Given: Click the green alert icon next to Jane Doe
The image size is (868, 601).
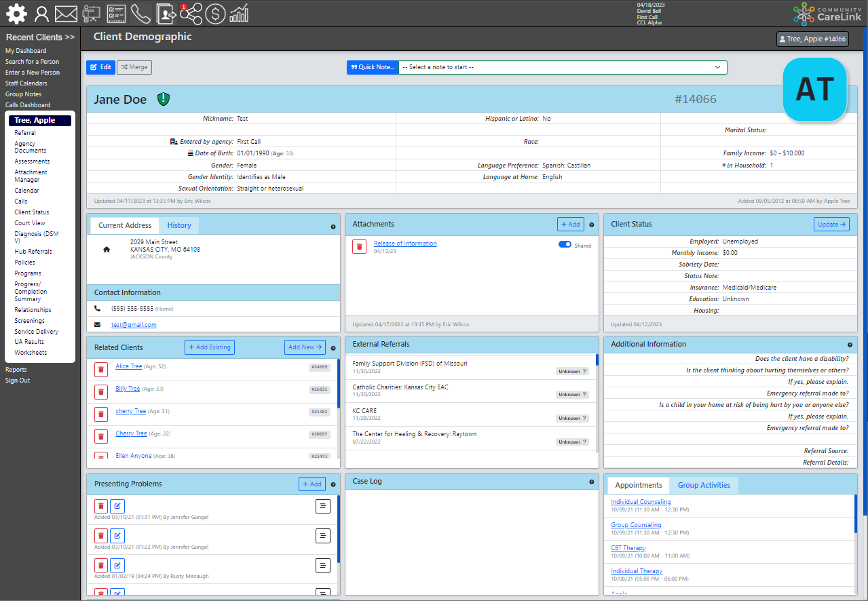Looking at the screenshot, I should click(163, 99).
